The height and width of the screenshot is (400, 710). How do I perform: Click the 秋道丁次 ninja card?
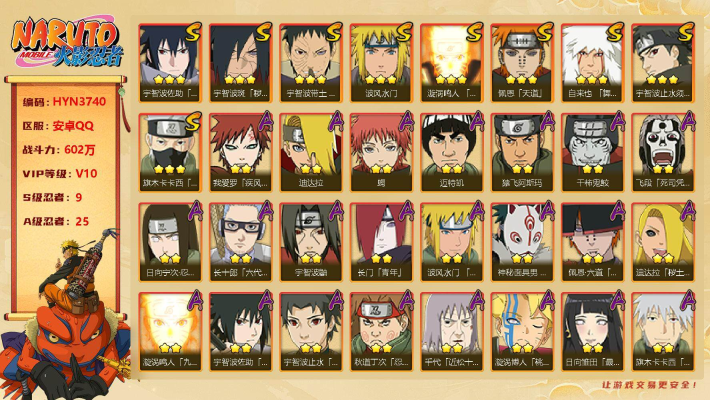381,332
